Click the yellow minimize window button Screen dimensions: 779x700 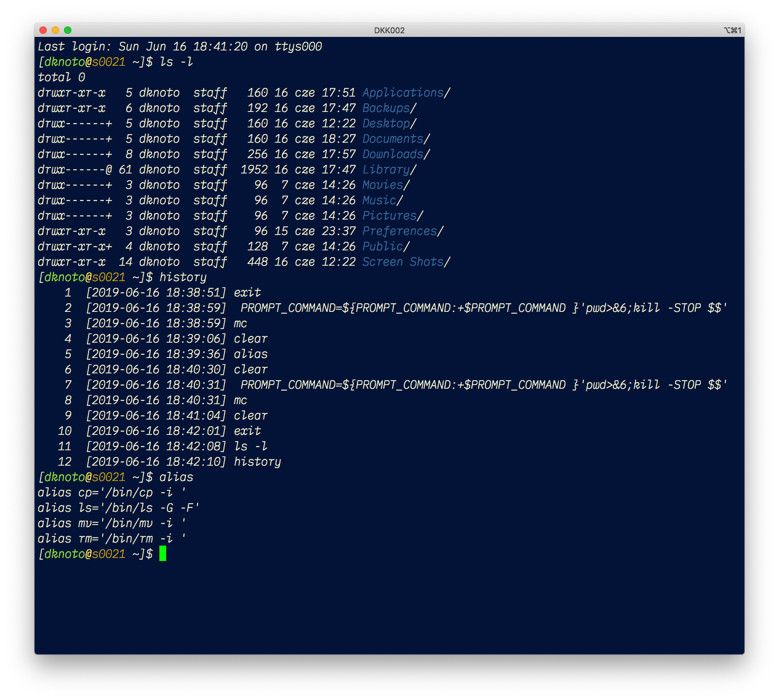[55, 30]
